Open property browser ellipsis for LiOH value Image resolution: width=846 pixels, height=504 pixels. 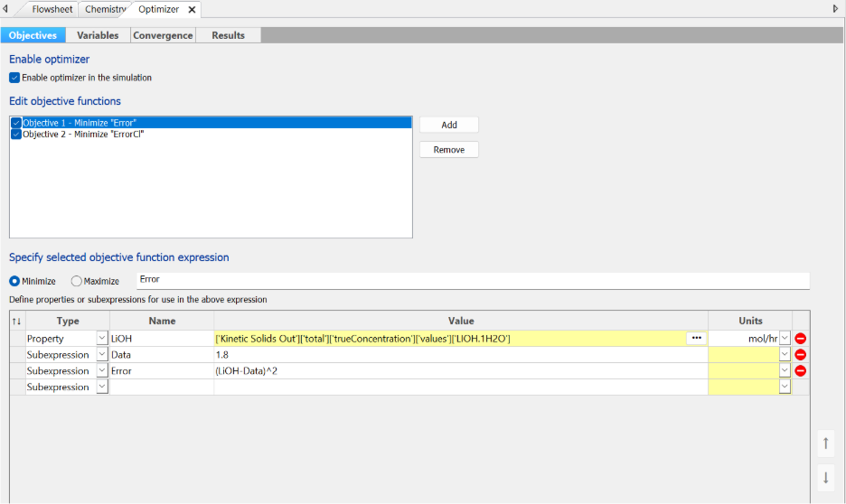696,338
